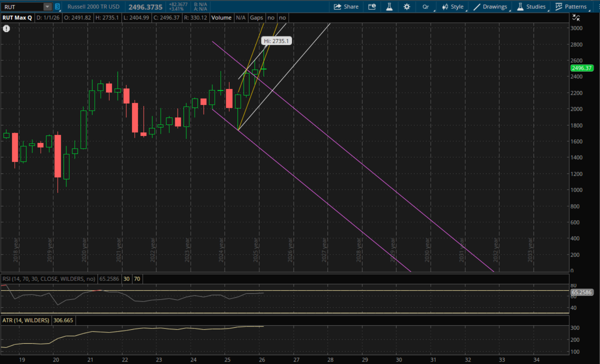
Task: Click the Hi: 2735.1 price bubble
Action: tap(276, 41)
